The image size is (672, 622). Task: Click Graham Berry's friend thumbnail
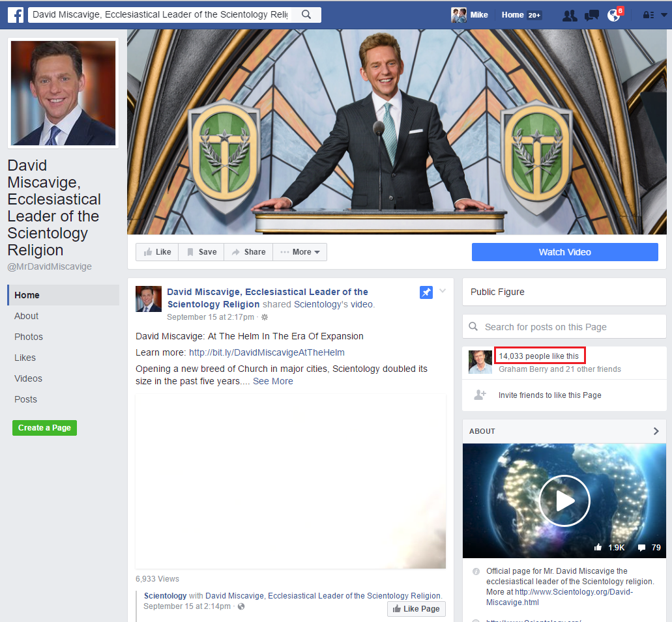point(480,362)
